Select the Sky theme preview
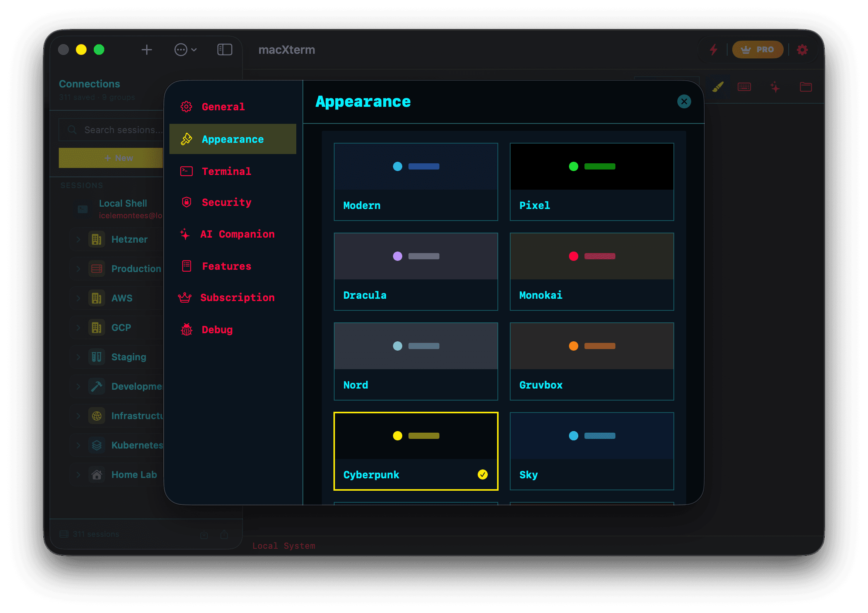The width and height of the screenshot is (868, 613). tap(591, 451)
